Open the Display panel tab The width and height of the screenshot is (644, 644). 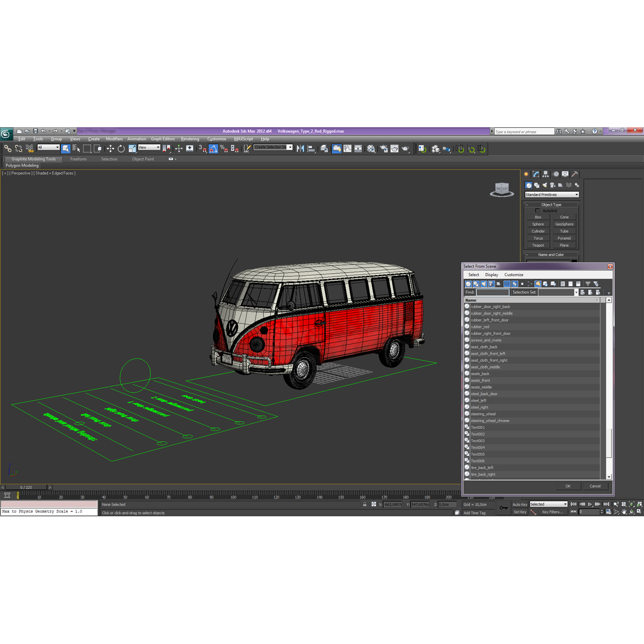565,174
